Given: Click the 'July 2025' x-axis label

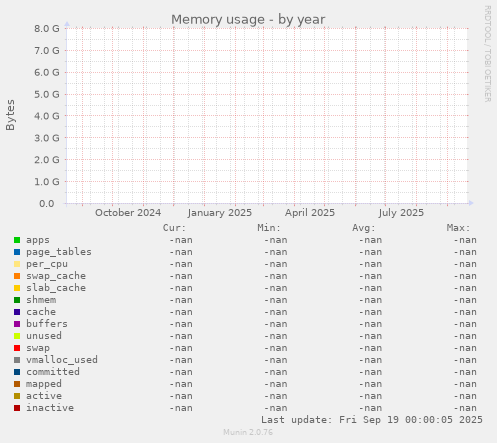Looking at the screenshot, I should point(401,213).
